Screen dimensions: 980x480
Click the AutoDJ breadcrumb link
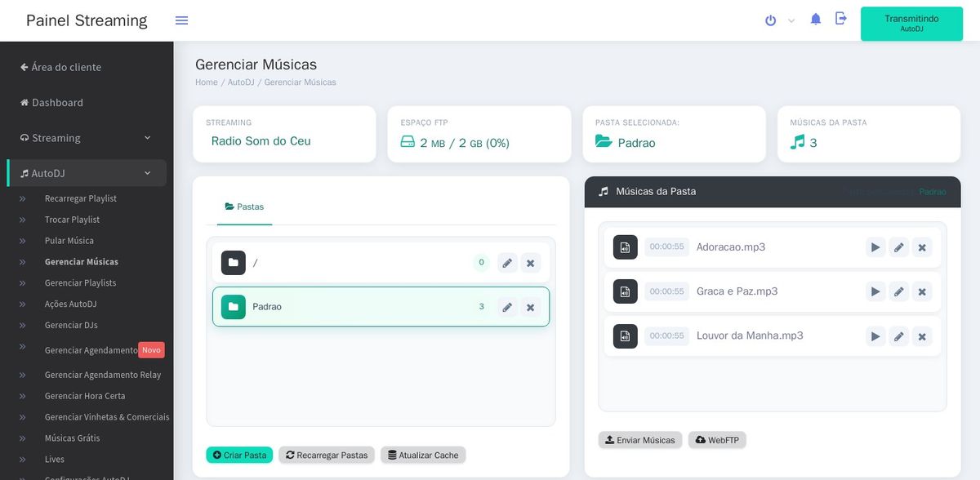click(x=241, y=82)
